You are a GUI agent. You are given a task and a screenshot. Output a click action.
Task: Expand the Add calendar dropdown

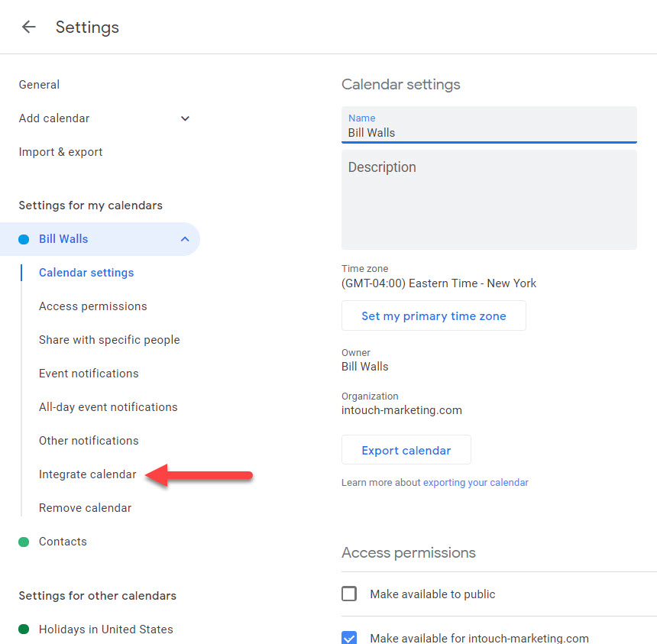pyautogui.click(x=185, y=118)
